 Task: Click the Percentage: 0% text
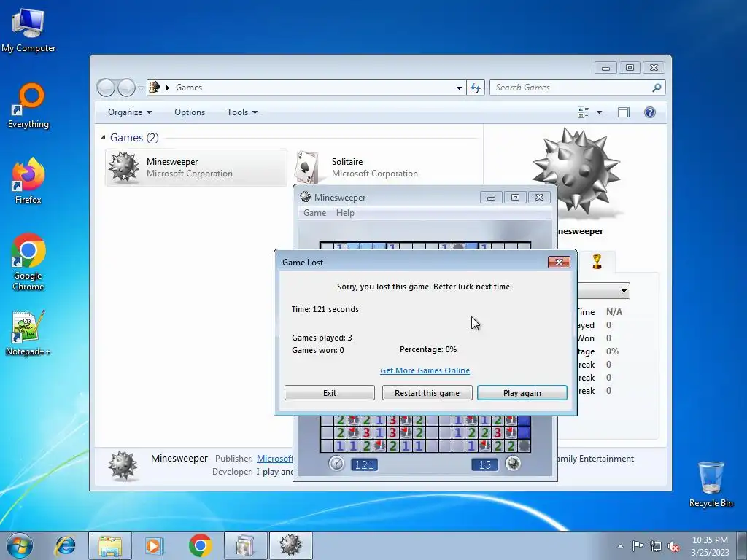[428, 349]
